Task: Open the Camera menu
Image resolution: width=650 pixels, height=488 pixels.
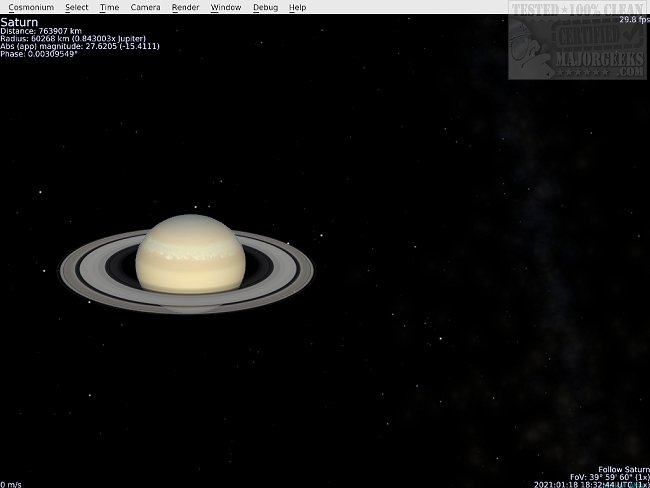Action: (x=145, y=7)
